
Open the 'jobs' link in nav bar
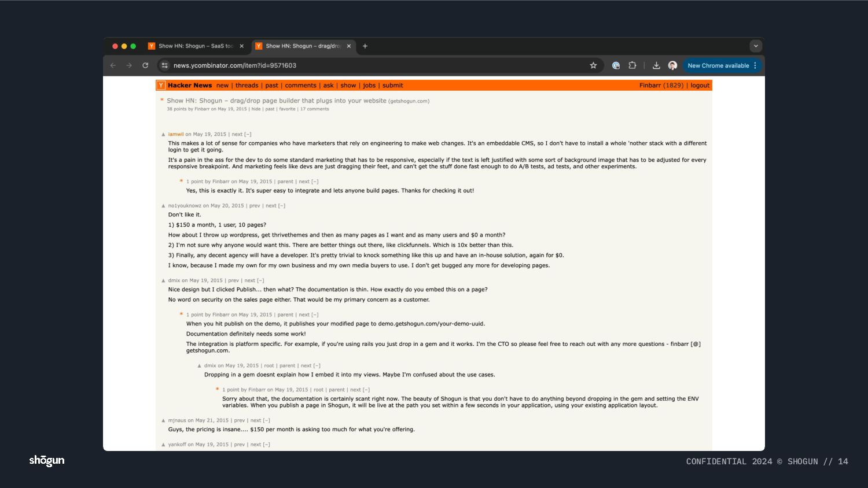(369, 86)
